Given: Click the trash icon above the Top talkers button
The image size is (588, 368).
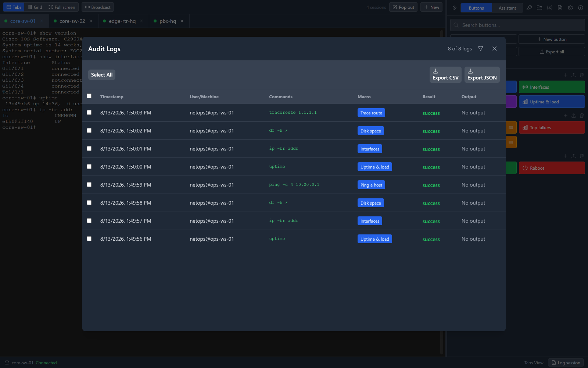Looking at the screenshot, I should coord(582,116).
